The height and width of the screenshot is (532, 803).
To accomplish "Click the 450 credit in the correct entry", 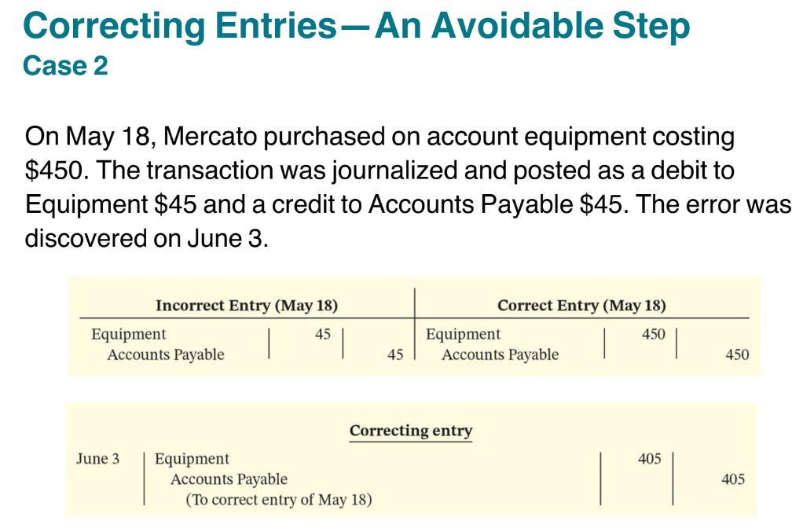I will pos(737,355).
